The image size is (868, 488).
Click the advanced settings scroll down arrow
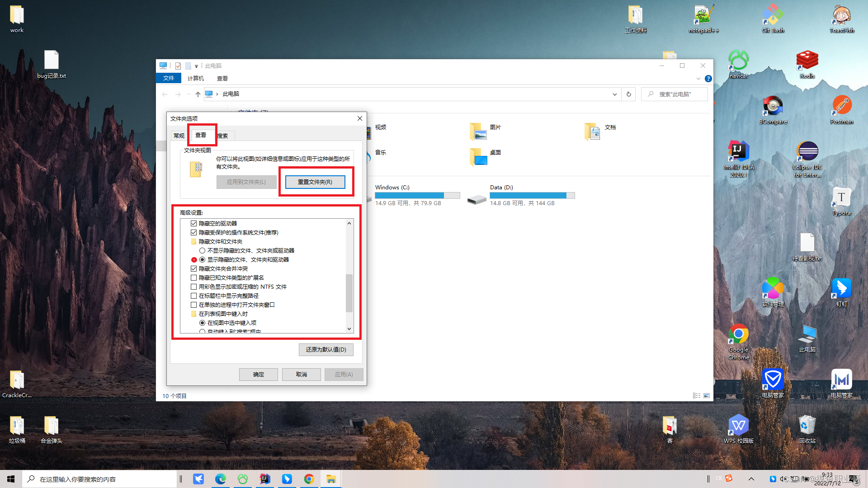coord(349,329)
